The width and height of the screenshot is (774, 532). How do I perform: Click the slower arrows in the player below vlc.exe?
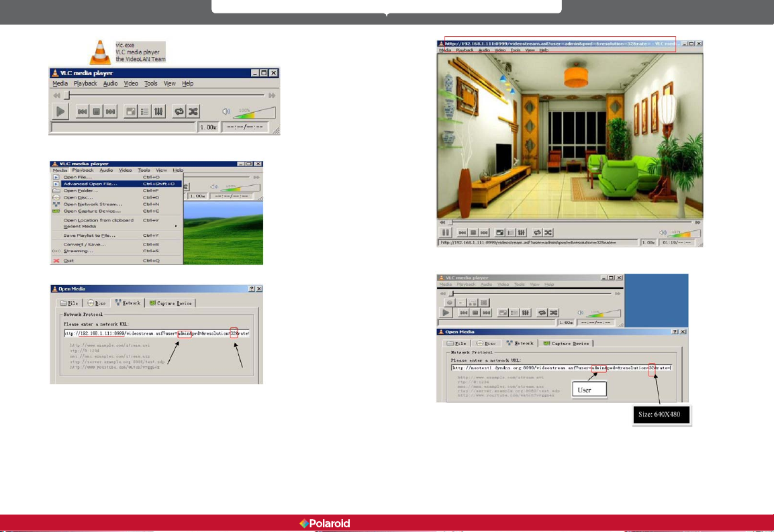pos(57,95)
